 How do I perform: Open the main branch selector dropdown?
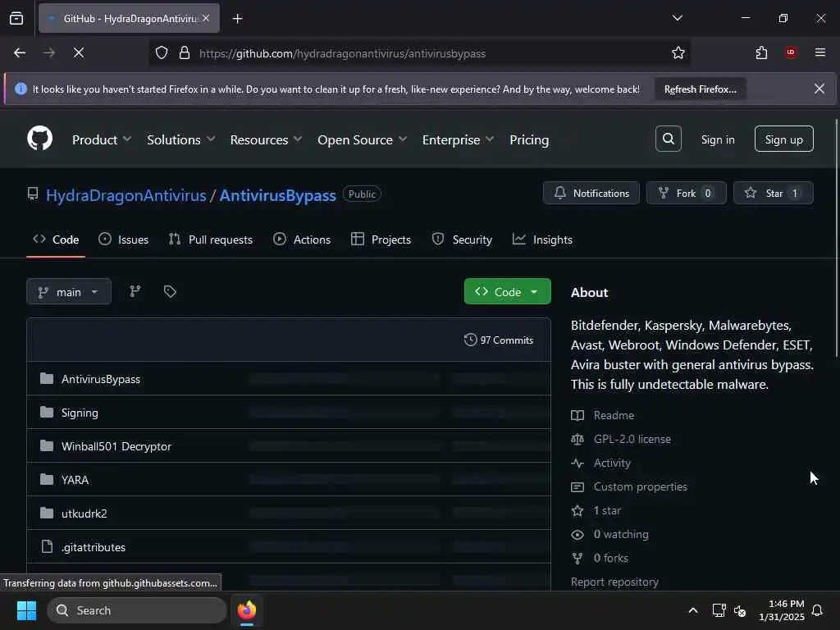click(69, 291)
